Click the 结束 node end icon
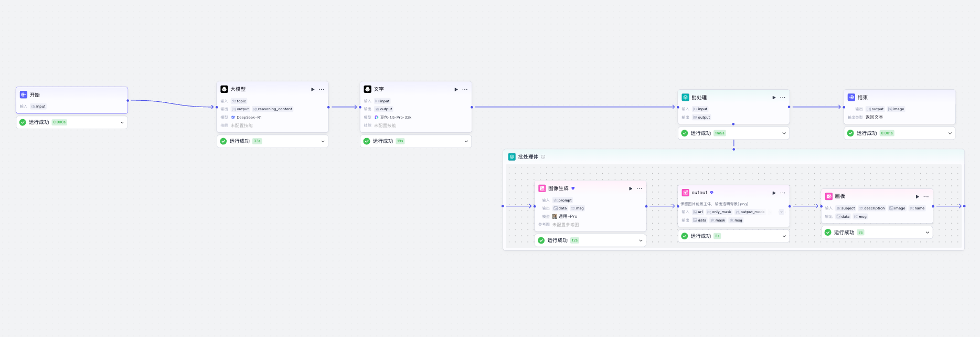Screen dimensions: 980x337 (x=851, y=97)
